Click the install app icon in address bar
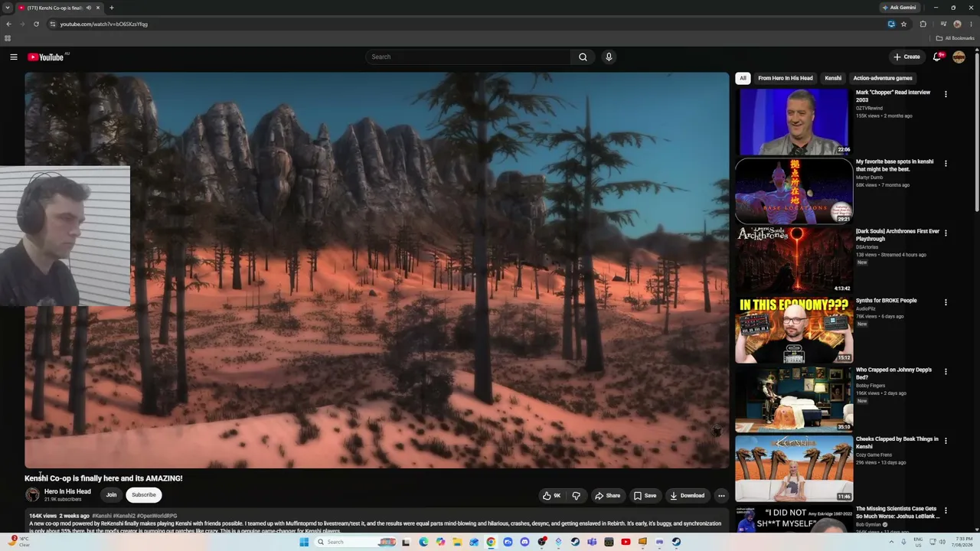 pos(891,24)
